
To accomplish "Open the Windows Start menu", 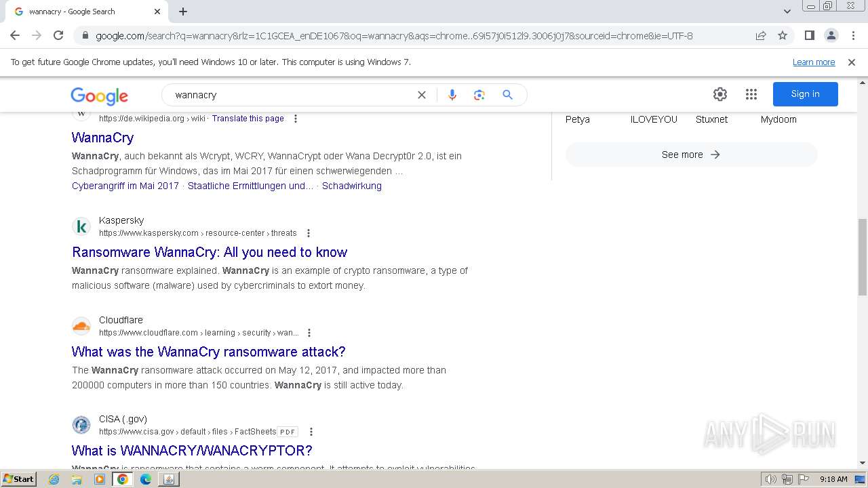I will [x=19, y=479].
